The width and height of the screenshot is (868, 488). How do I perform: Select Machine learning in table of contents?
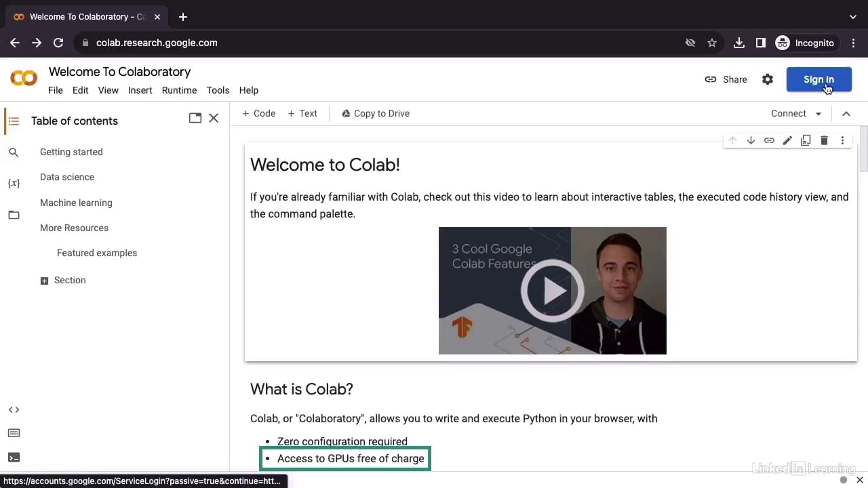(76, 203)
